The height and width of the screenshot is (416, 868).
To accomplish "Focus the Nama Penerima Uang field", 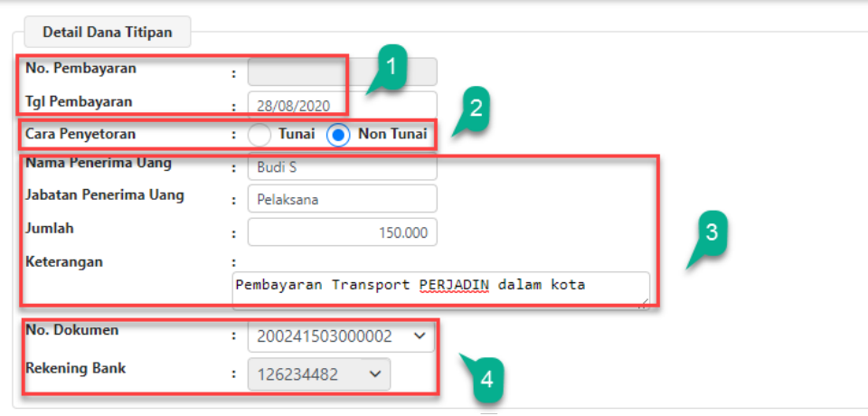I will point(342,167).
